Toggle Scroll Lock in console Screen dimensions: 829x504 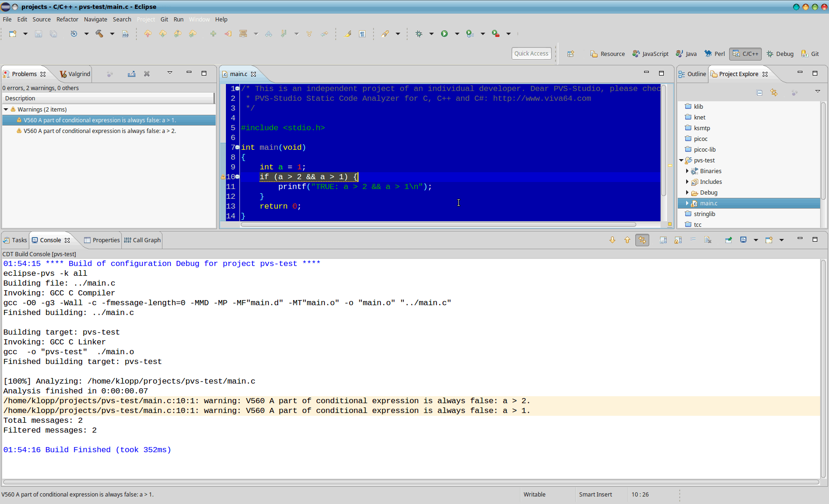[678, 240]
